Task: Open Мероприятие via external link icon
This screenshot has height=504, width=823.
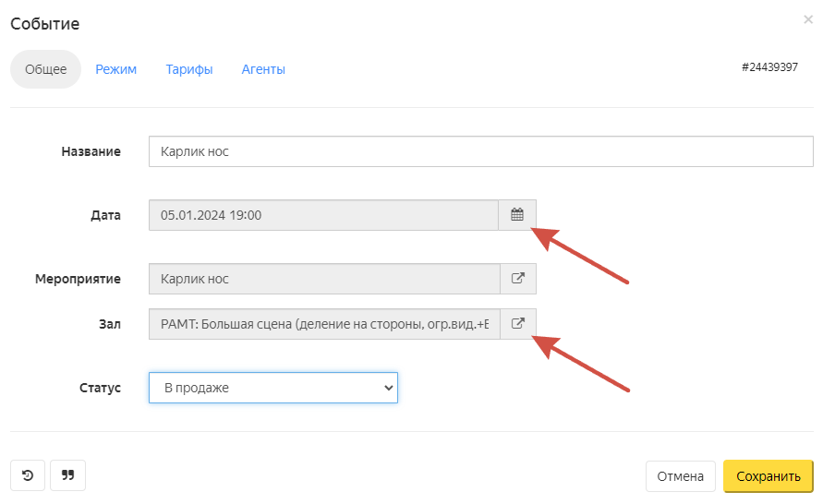Action: pos(517,279)
